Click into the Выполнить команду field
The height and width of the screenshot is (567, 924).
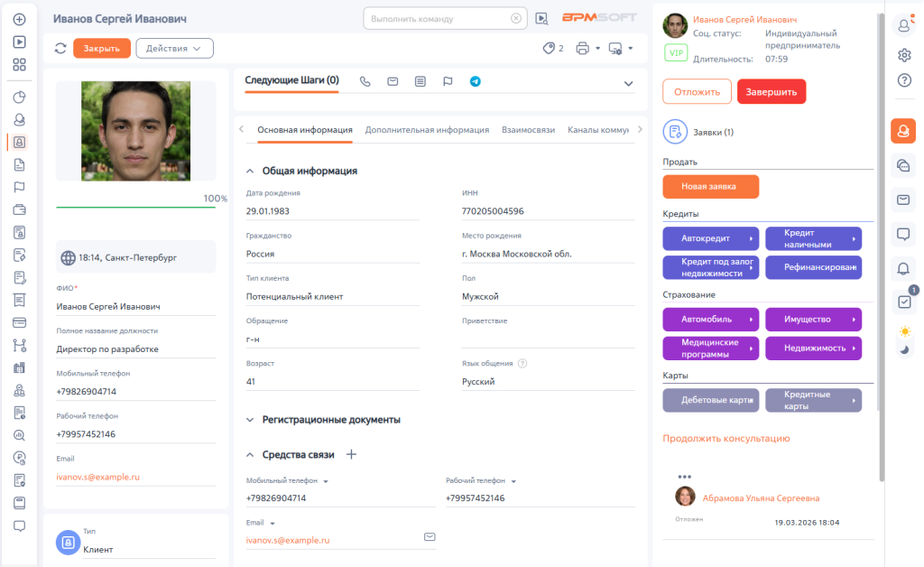tap(438, 18)
